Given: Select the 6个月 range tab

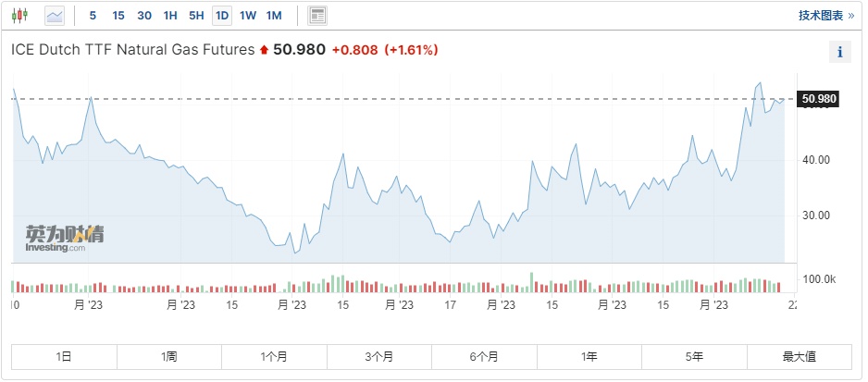Looking at the screenshot, I should (484, 356).
